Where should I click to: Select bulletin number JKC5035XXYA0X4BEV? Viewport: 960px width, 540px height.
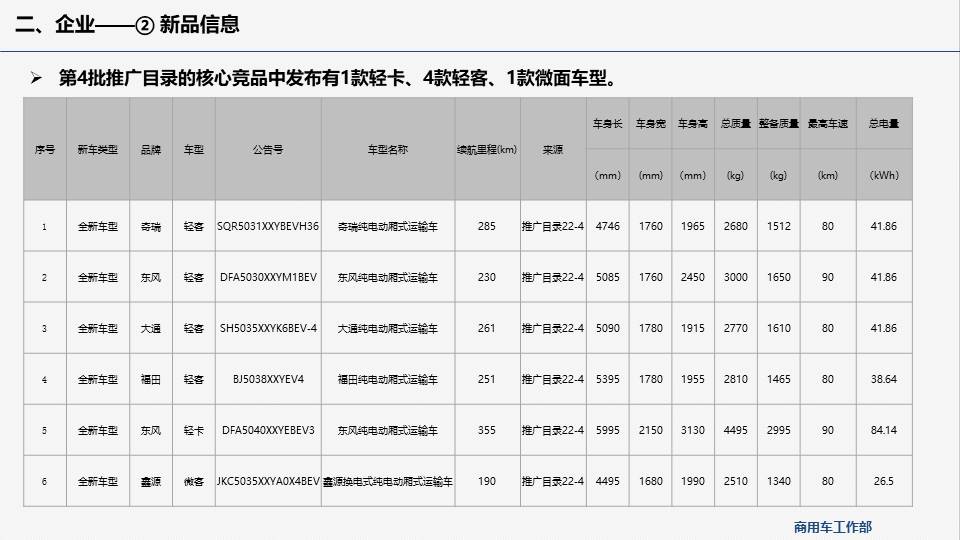(268, 481)
